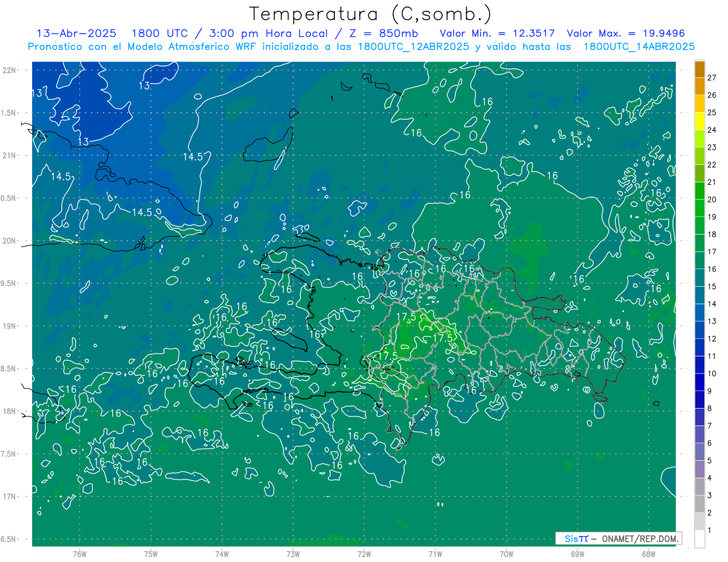Click the color legend label "23"
Image resolution: width=728 pixels, height=562 pixels.
coord(712,147)
